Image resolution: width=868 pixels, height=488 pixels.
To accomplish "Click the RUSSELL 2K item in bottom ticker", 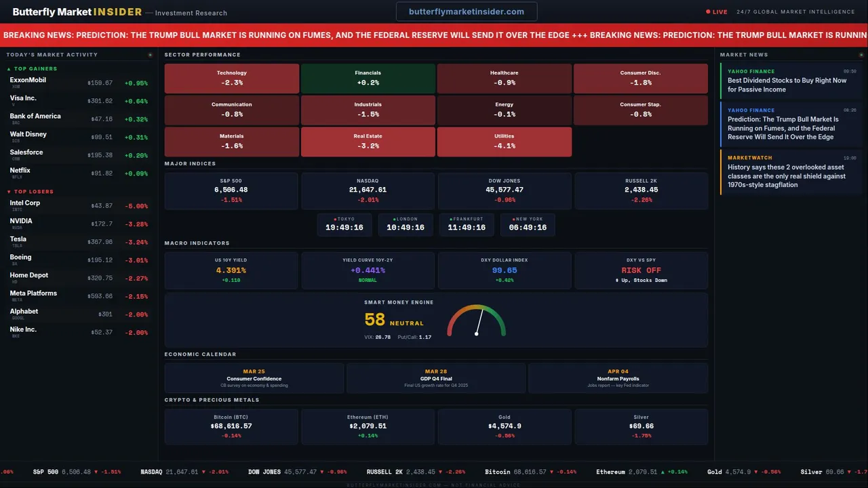I will tap(416, 472).
